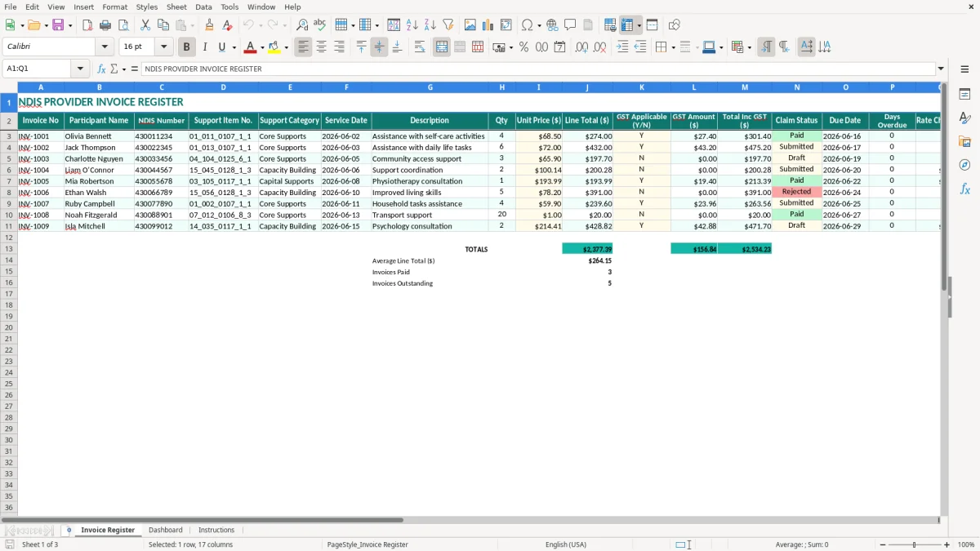The image size is (980, 551).
Task: Click the Format as Percent icon
Action: (x=524, y=47)
